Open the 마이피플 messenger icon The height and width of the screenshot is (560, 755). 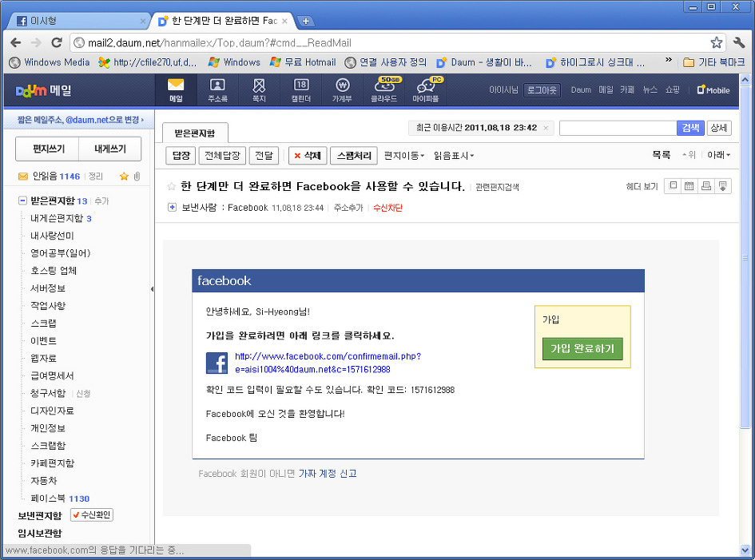(x=426, y=90)
